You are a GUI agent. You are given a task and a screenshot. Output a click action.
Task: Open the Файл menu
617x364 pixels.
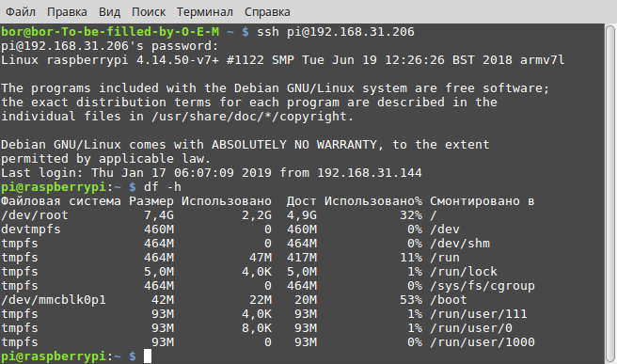[21, 12]
